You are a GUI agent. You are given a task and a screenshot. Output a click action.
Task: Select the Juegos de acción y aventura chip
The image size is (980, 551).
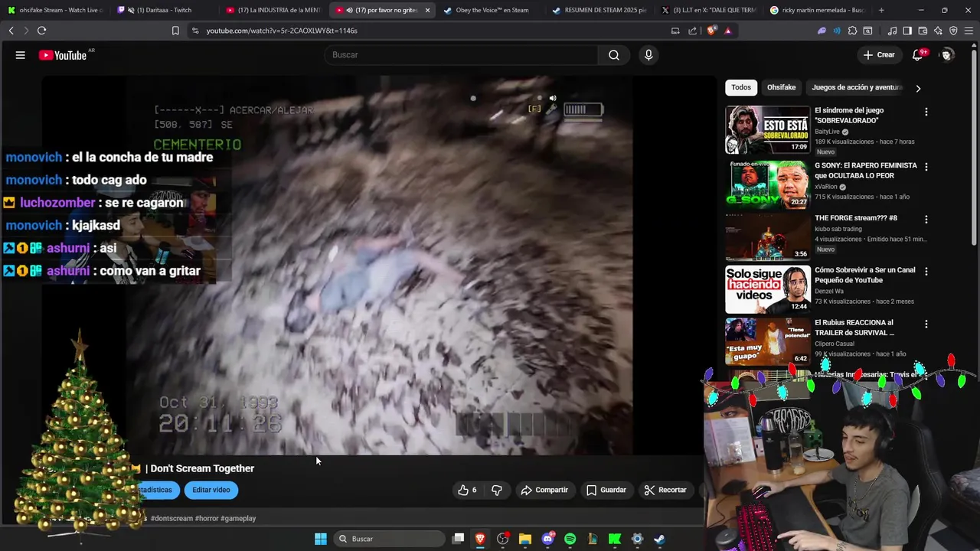[x=857, y=87]
